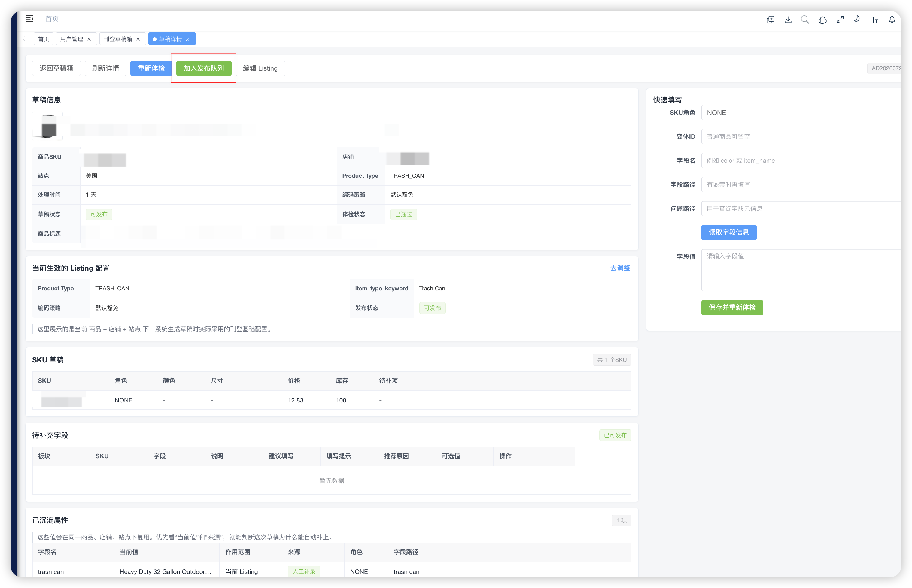This screenshot has width=912, height=588.
Task: Open the font size Tt icon
Action: tap(874, 20)
